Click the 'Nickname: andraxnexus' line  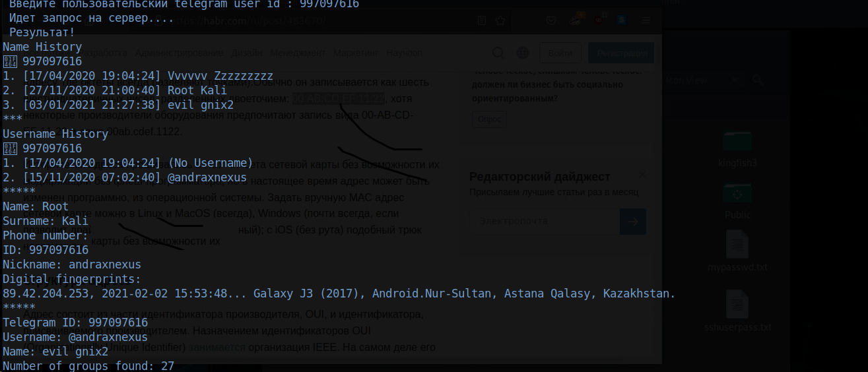pyautogui.click(x=72, y=264)
